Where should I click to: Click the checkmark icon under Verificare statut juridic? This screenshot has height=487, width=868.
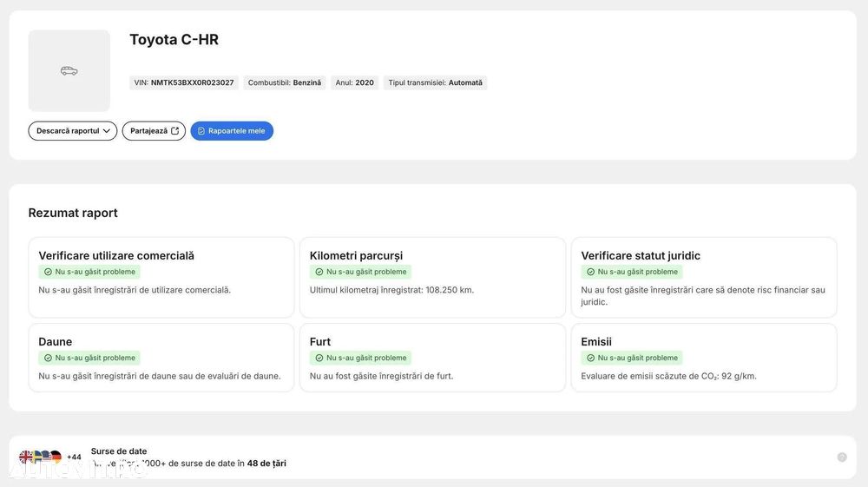pos(590,272)
